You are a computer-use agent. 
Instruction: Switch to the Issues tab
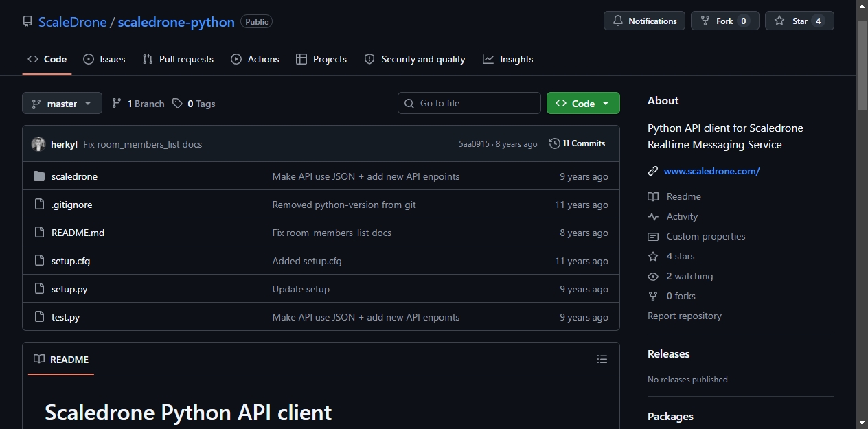tap(104, 59)
